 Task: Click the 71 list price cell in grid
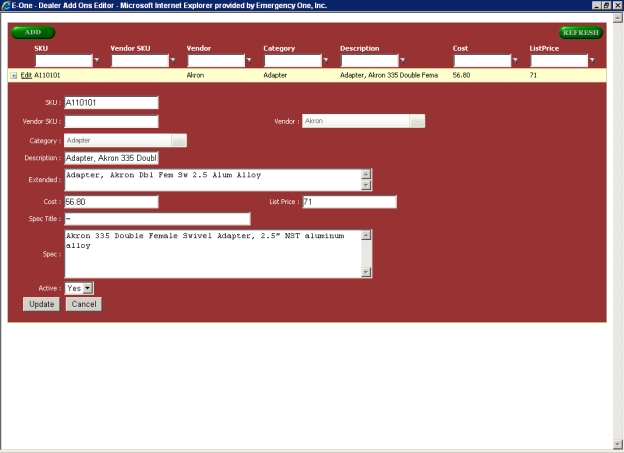533,75
